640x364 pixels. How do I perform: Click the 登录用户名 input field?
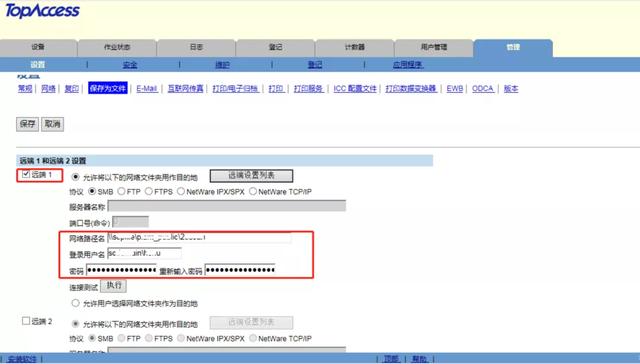tap(144, 253)
